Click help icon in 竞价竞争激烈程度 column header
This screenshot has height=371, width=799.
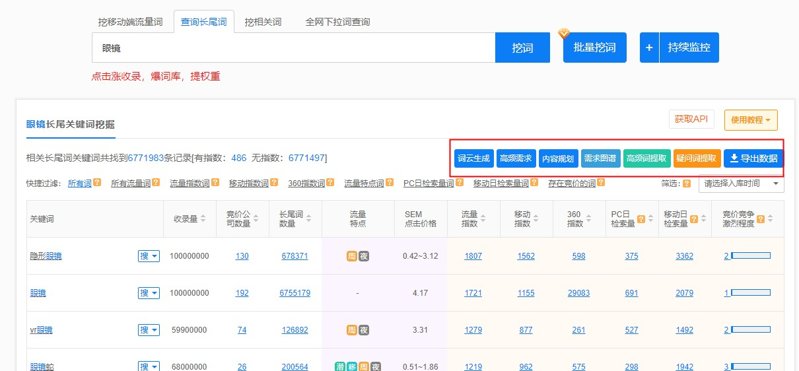click(760, 219)
